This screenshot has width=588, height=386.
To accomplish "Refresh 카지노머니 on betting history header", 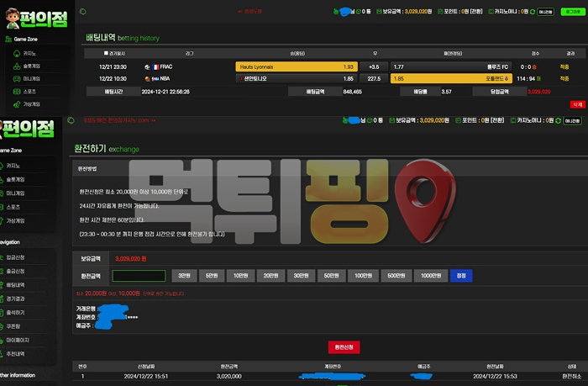I will (x=532, y=12).
